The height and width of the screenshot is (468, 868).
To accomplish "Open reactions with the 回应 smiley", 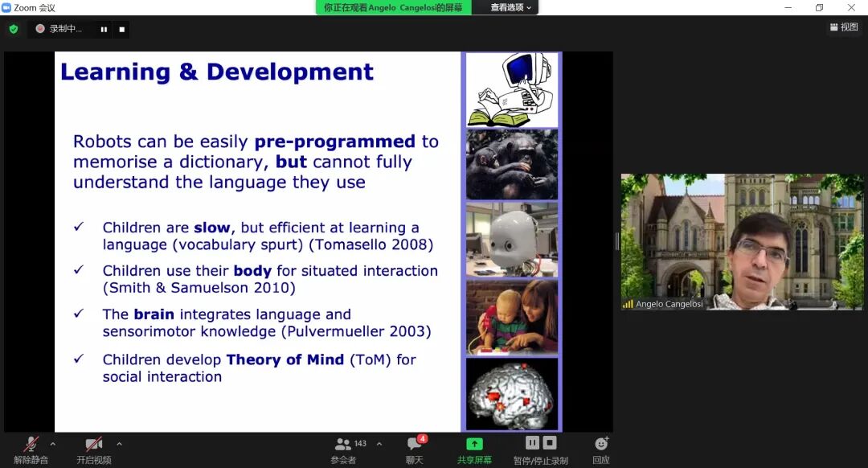I will 601,450.
